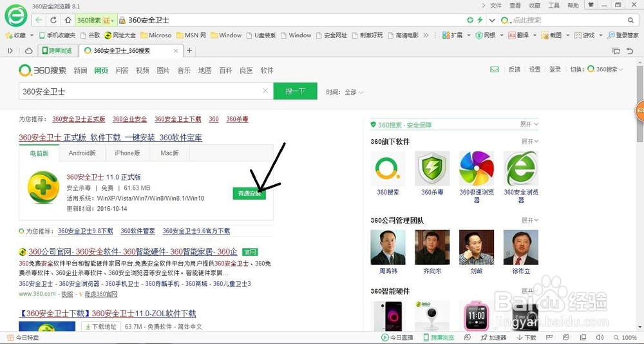
Task: Open the 加速器 accelerator in status bar
Action: tap(494, 338)
